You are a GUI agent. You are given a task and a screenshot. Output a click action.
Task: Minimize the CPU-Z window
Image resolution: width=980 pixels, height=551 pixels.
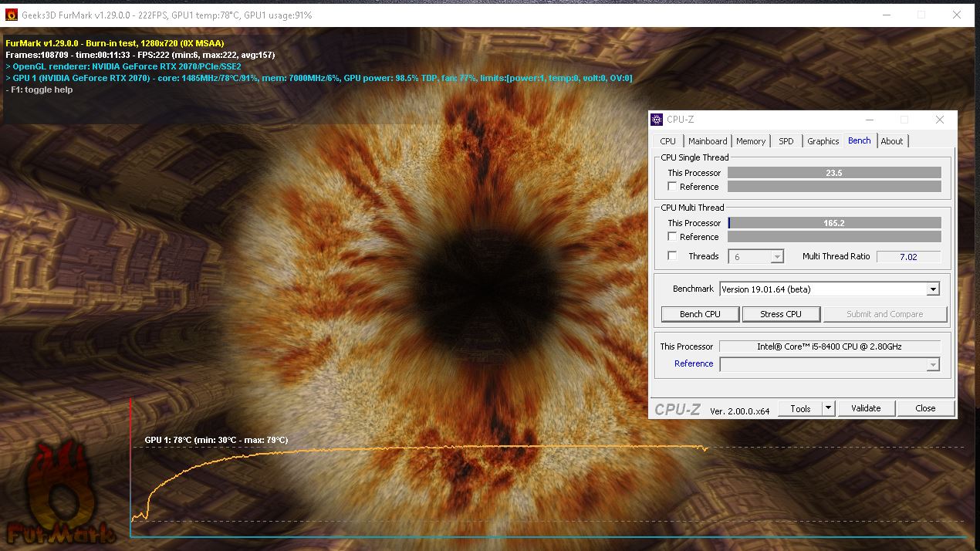pyautogui.click(x=870, y=120)
